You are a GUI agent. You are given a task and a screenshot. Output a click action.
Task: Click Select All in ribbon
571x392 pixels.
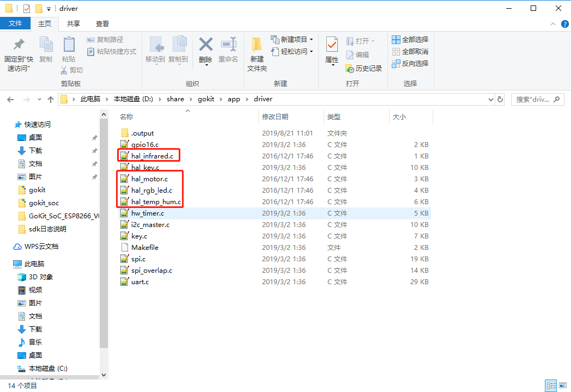click(410, 40)
